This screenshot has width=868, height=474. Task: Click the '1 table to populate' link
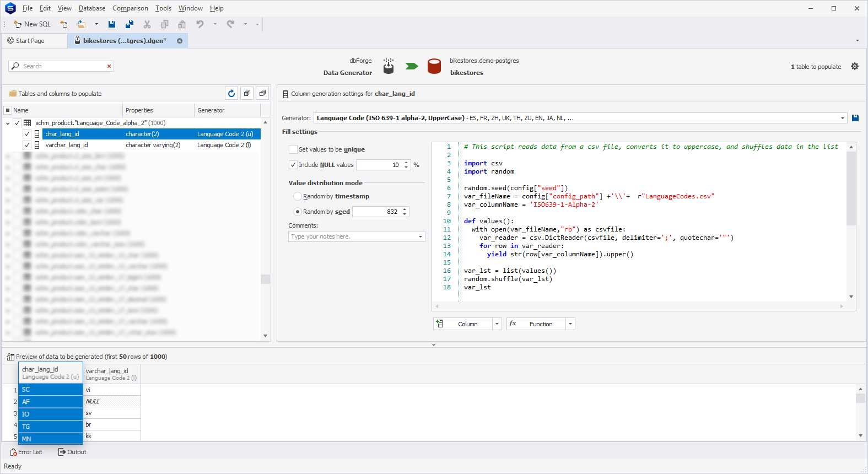816,67
